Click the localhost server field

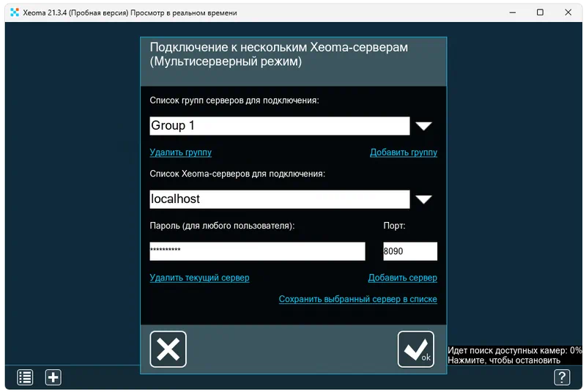tap(280, 199)
